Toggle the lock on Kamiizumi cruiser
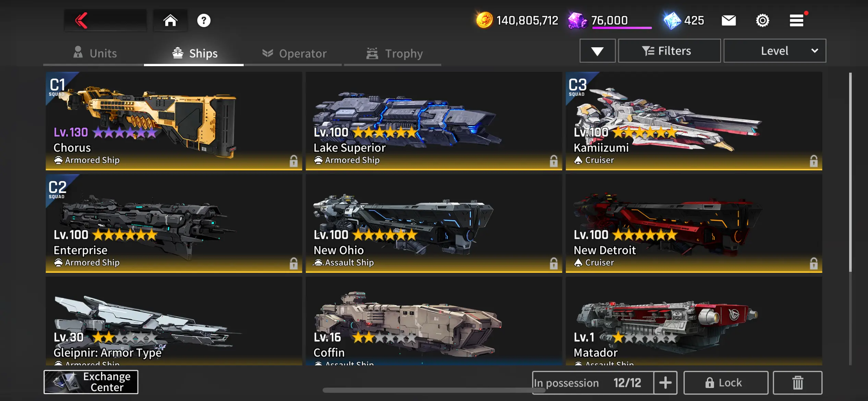The width and height of the screenshot is (868, 401). point(813,161)
